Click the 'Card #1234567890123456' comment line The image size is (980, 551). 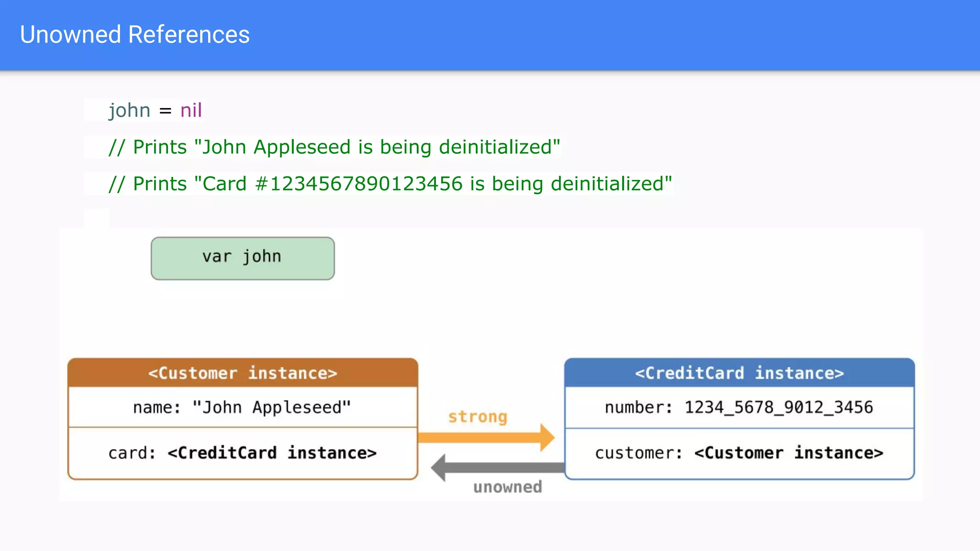point(390,184)
